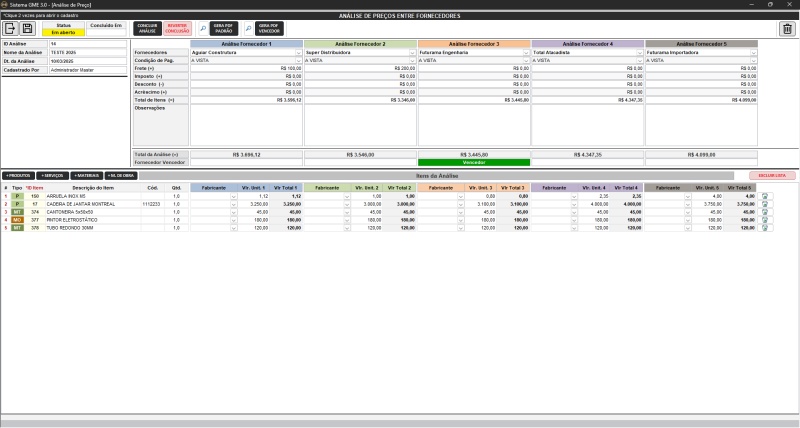Click magnifier icon beside Gera PDF Vencedor

click(249, 29)
